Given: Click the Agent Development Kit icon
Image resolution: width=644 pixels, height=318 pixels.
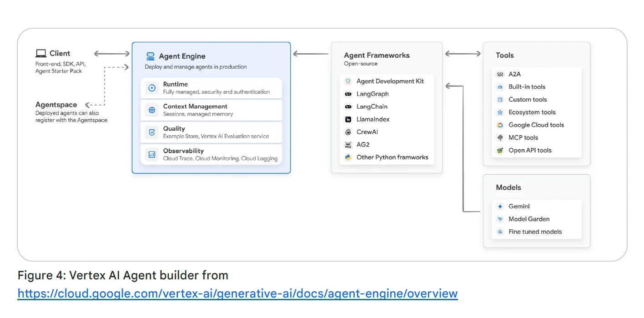Looking at the screenshot, I should [x=348, y=81].
